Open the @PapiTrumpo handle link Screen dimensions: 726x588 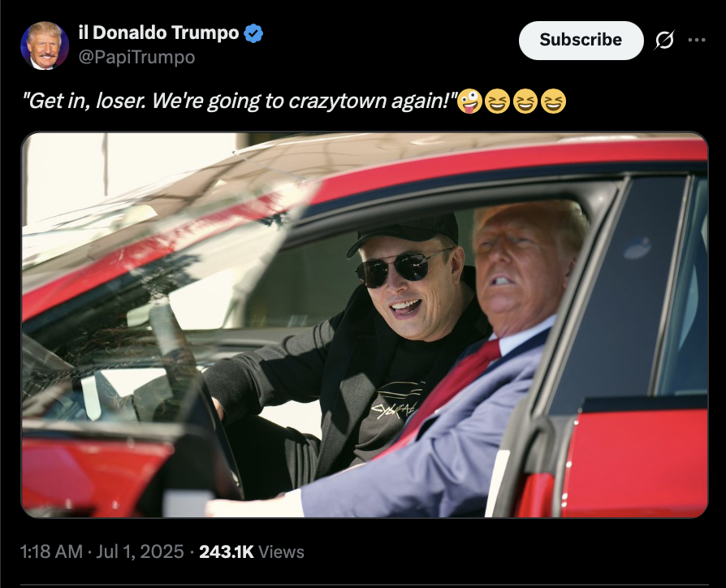136,58
